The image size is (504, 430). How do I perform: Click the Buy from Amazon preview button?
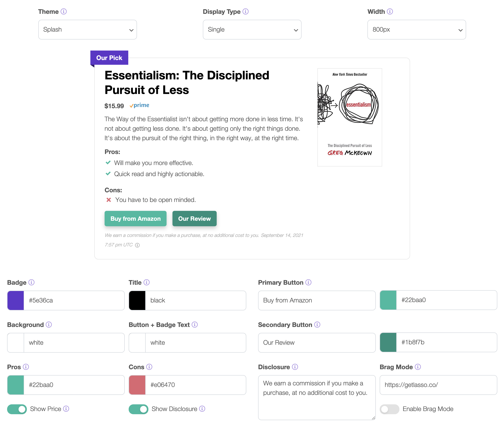pos(136,219)
